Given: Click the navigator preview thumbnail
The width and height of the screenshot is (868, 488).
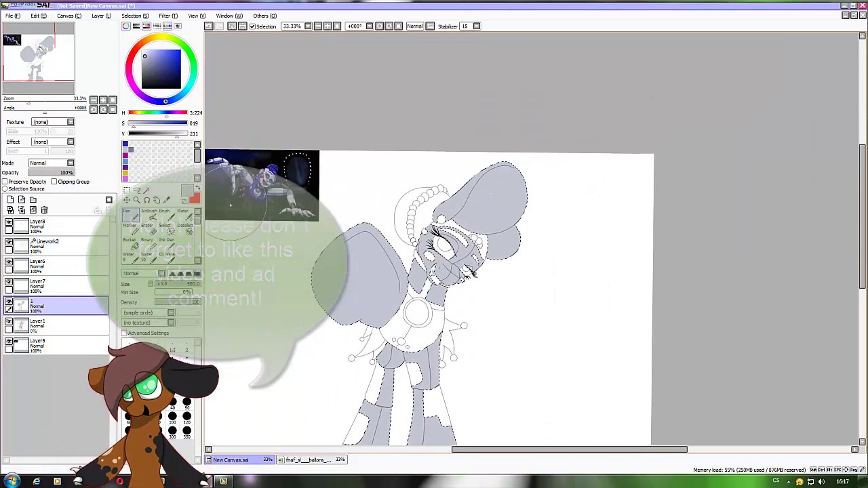Looking at the screenshot, I should (39, 58).
